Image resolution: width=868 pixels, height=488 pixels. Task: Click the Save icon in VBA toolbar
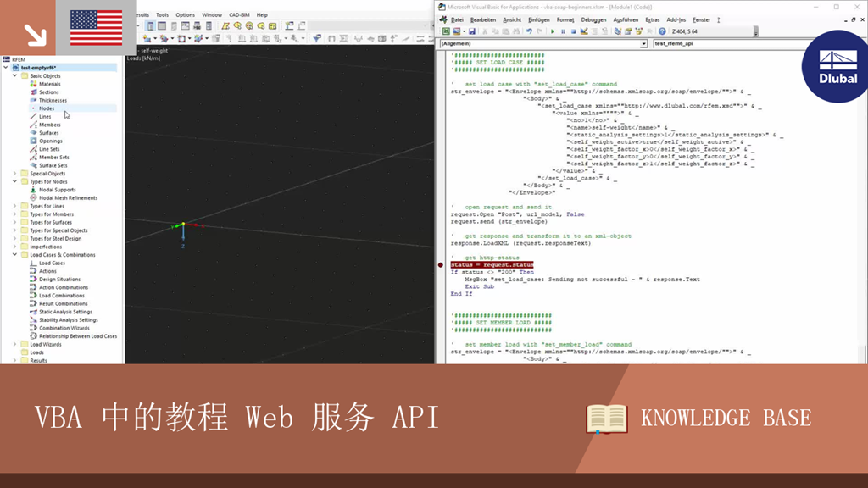pyautogui.click(x=472, y=31)
